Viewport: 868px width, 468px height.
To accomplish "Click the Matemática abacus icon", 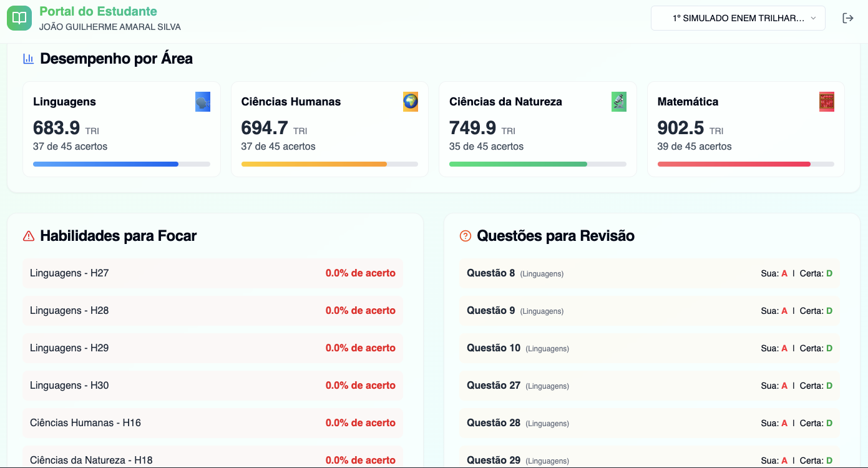I will (826, 102).
